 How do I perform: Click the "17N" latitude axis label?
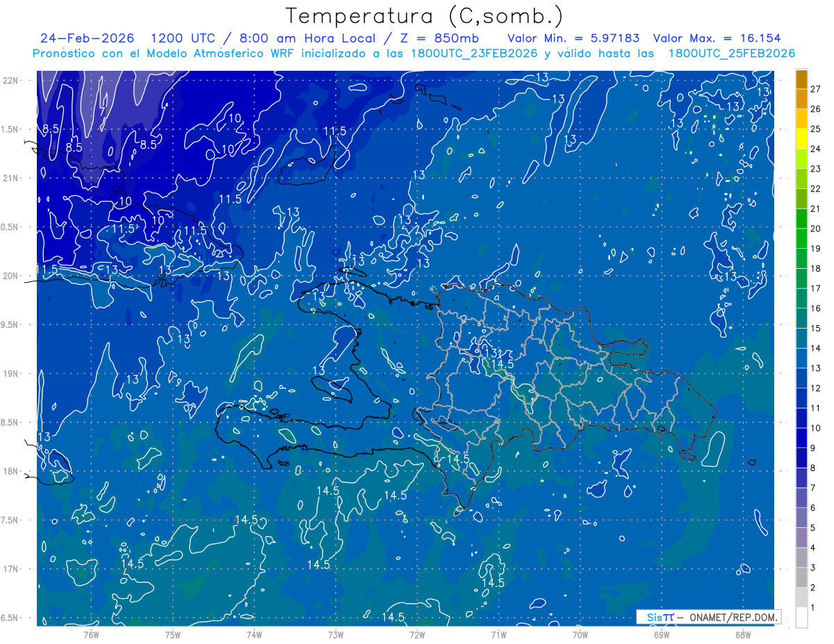10,569
